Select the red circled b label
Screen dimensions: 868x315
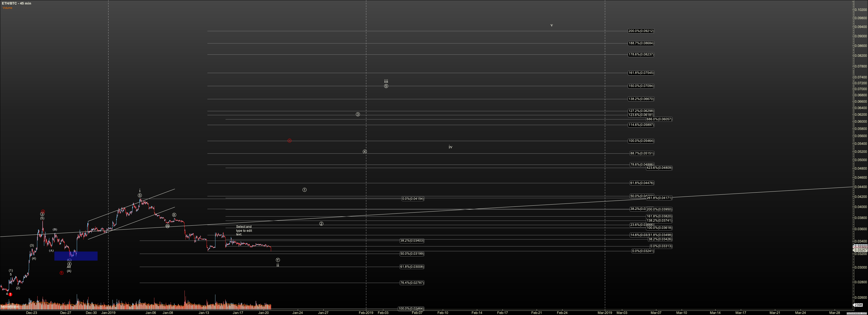click(61, 273)
